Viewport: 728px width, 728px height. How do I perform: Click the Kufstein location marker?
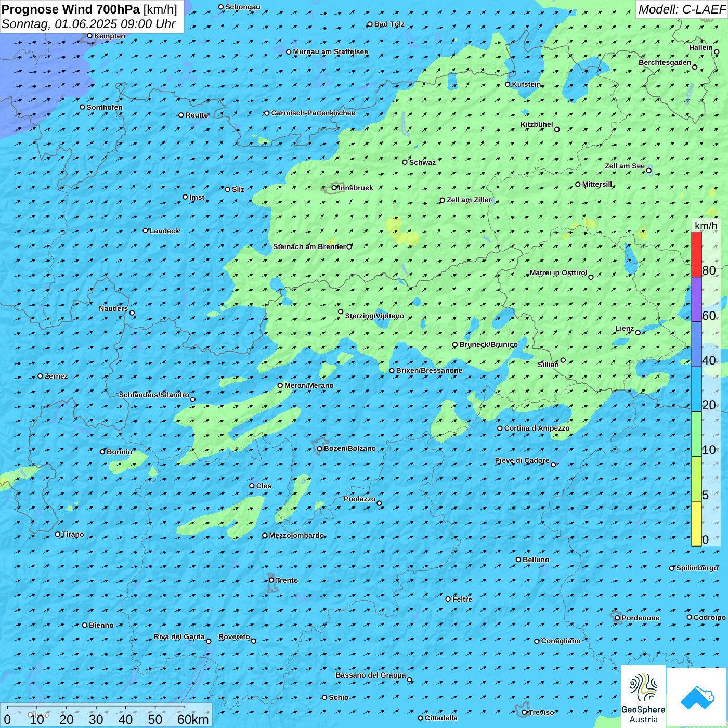click(x=508, y=84)
